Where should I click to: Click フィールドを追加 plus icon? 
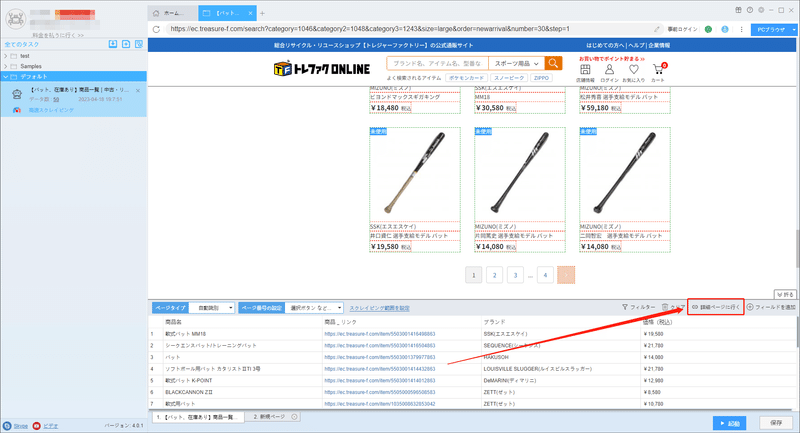pyautogui.click(x=750, y=307)
